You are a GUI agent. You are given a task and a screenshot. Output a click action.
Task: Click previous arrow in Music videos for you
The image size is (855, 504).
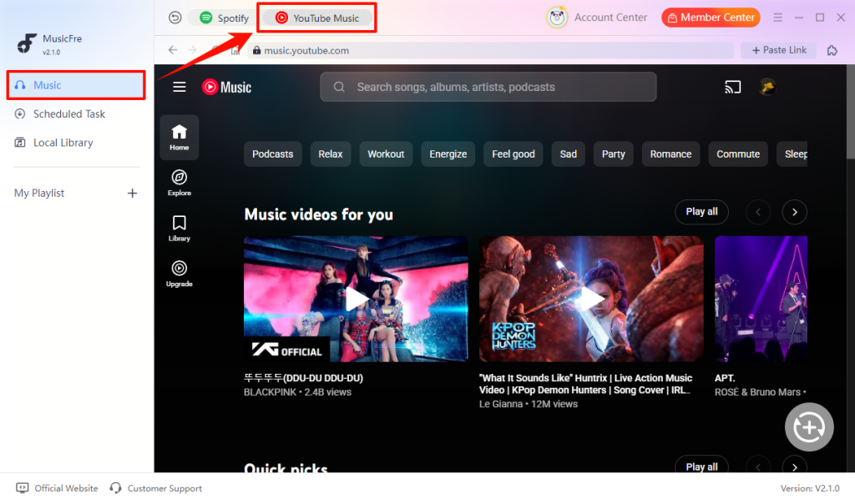(x=758, y=212)
